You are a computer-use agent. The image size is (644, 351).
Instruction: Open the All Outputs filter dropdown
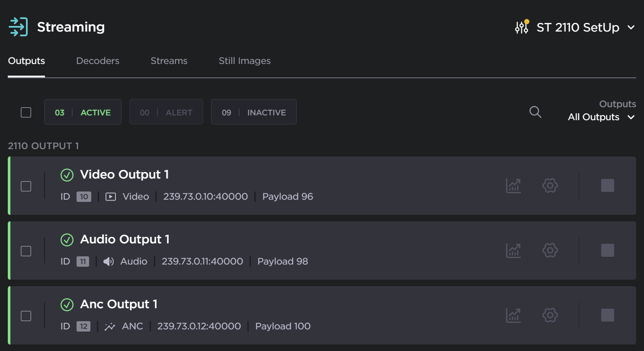pyautogui.click(x=601, y=117)
